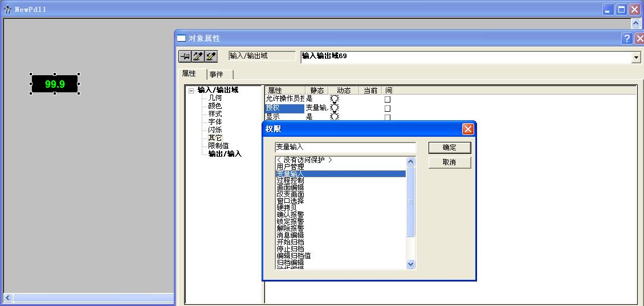Viewport: 644px width, 306px height.
Task: Click 确定 in the 权限 dialog
Action: click(450, 148)
